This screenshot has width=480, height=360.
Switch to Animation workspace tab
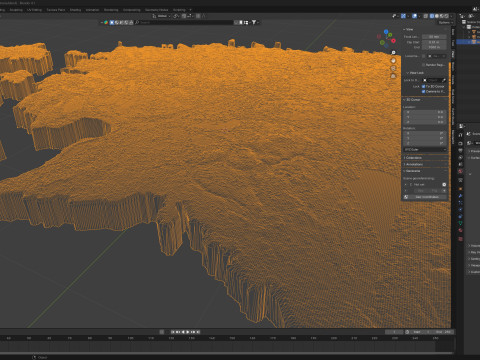[x=92, y=10]
